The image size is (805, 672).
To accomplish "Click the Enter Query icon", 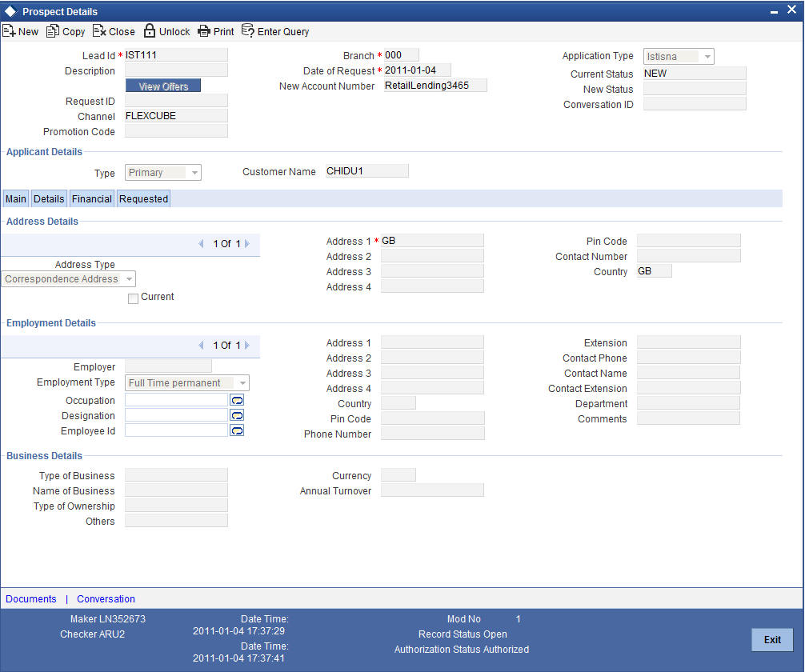I will pos(248,31).
